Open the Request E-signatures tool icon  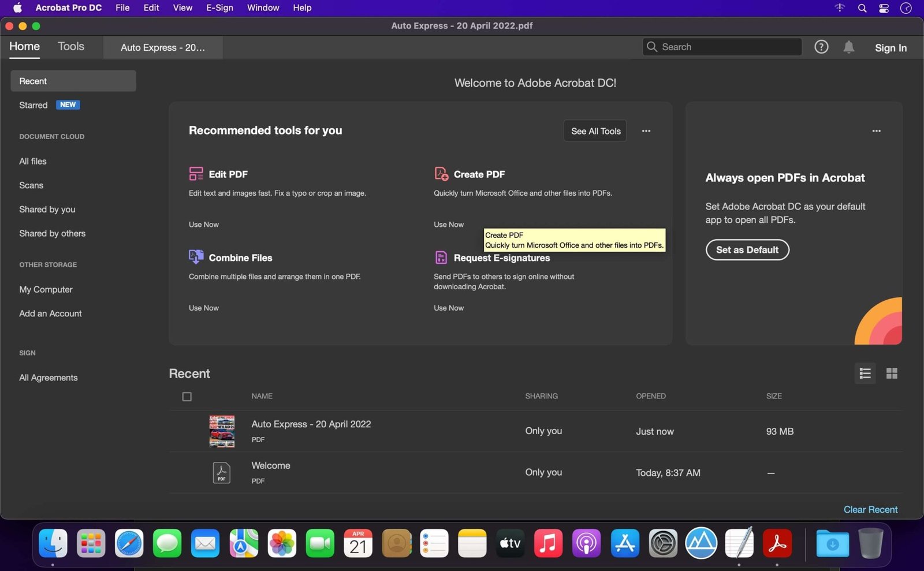[441, 257]
